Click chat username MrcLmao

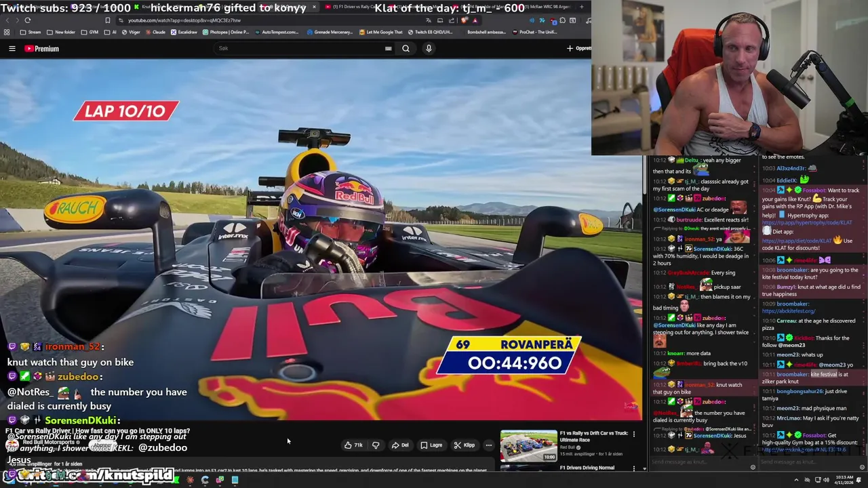point(788,418)
